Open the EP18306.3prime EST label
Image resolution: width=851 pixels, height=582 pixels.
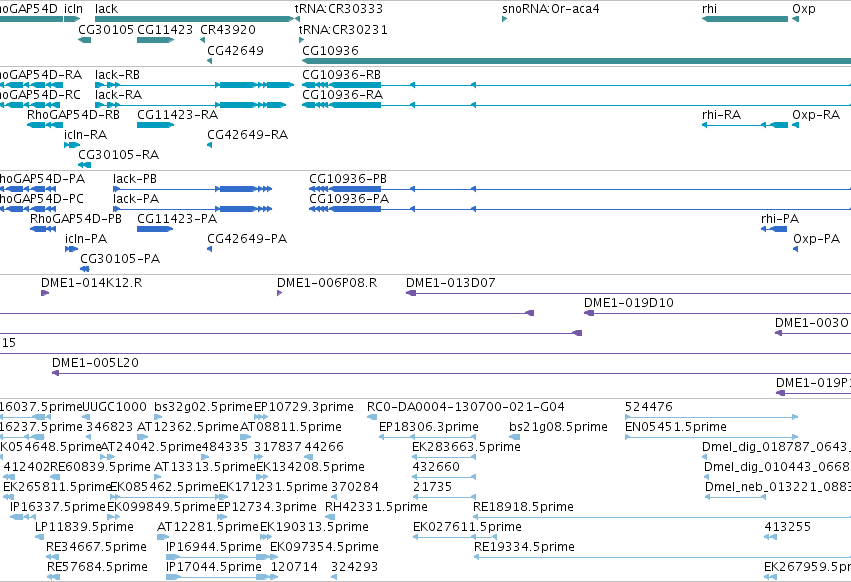429,427
